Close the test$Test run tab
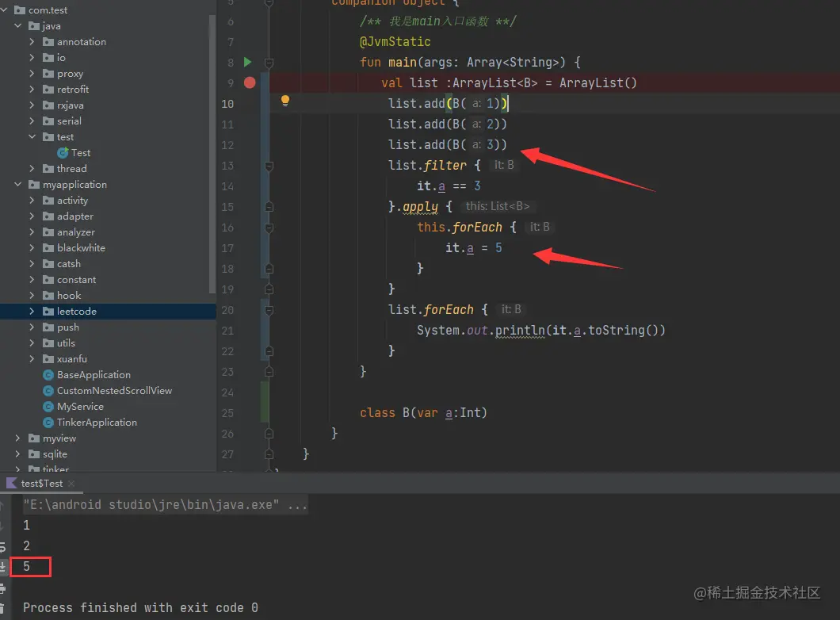This screenshot has height=620, width=840. click(71, 484)
